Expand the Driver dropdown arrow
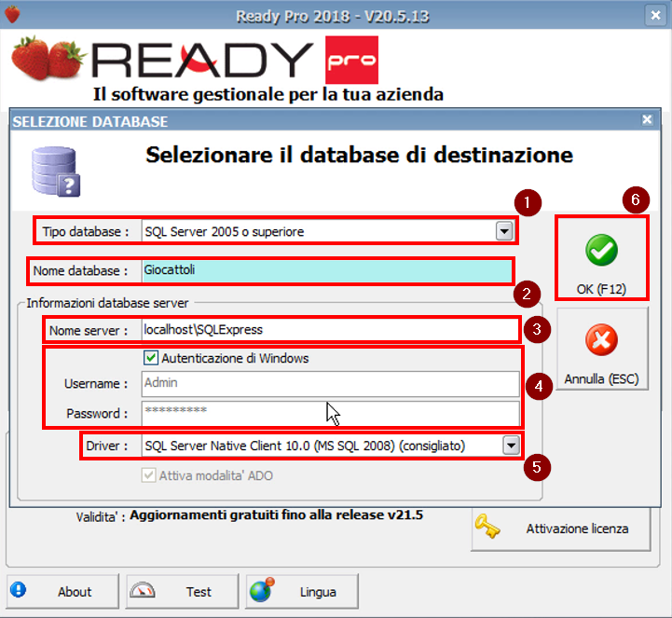This screenshot has height=618, width=672. coord(512,446)
